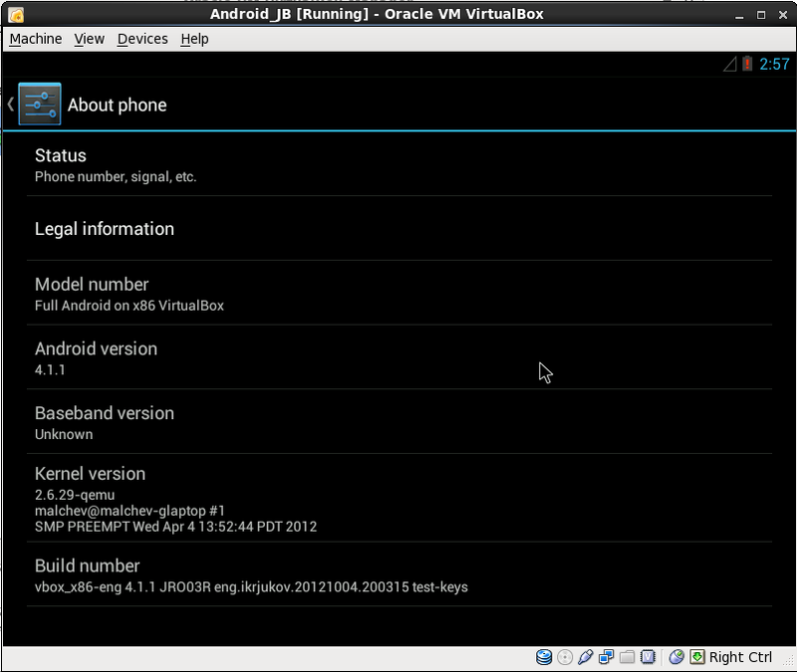The width and height of the screenshot is (797, 672).
Task: Click the mouse integration status icon
Action: (x=676, y=657)
